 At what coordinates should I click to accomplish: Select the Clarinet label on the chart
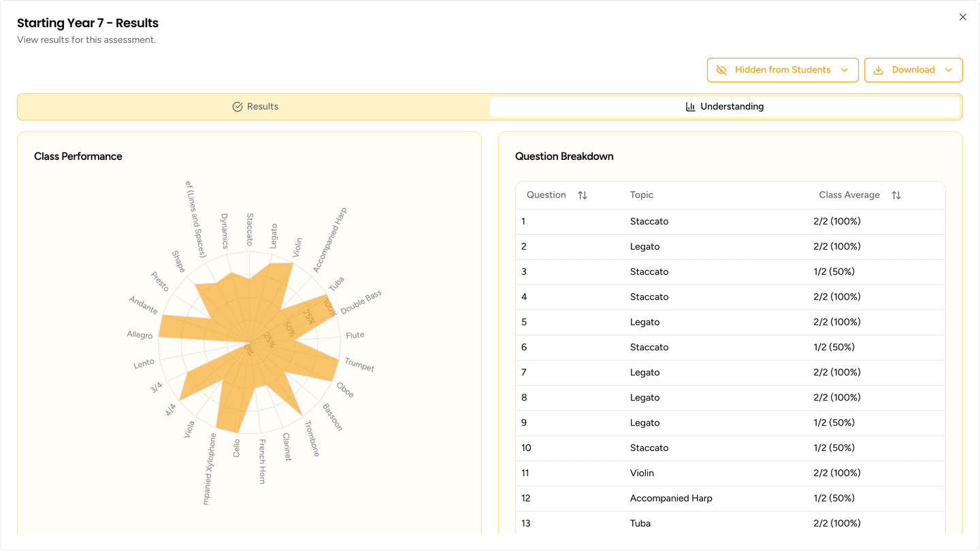point(287,447)
